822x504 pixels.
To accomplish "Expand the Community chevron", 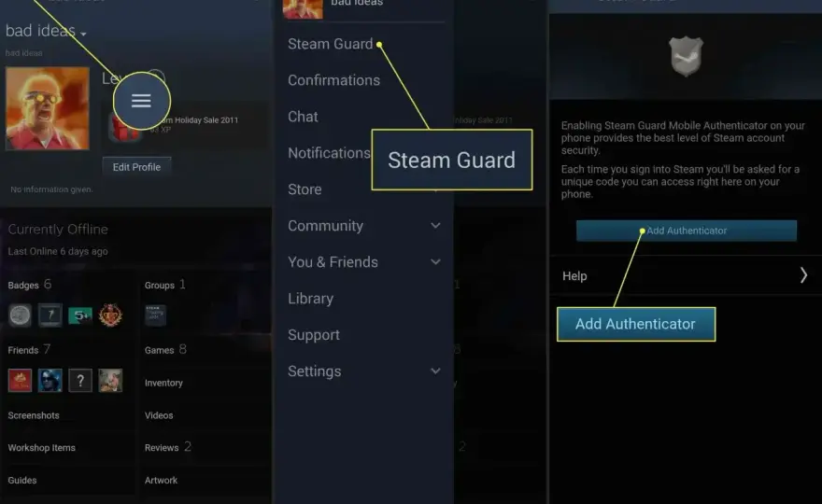I will click(x=435, y=226).
